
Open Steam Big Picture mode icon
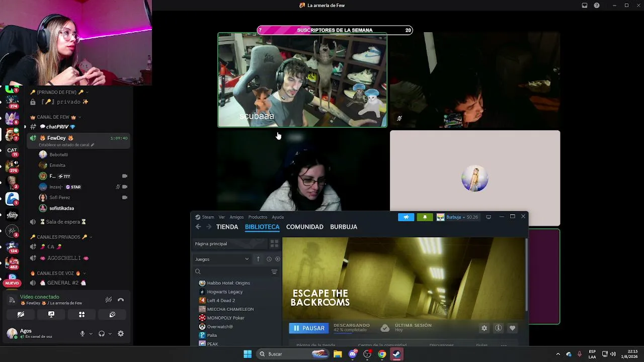tap(489, 217)
